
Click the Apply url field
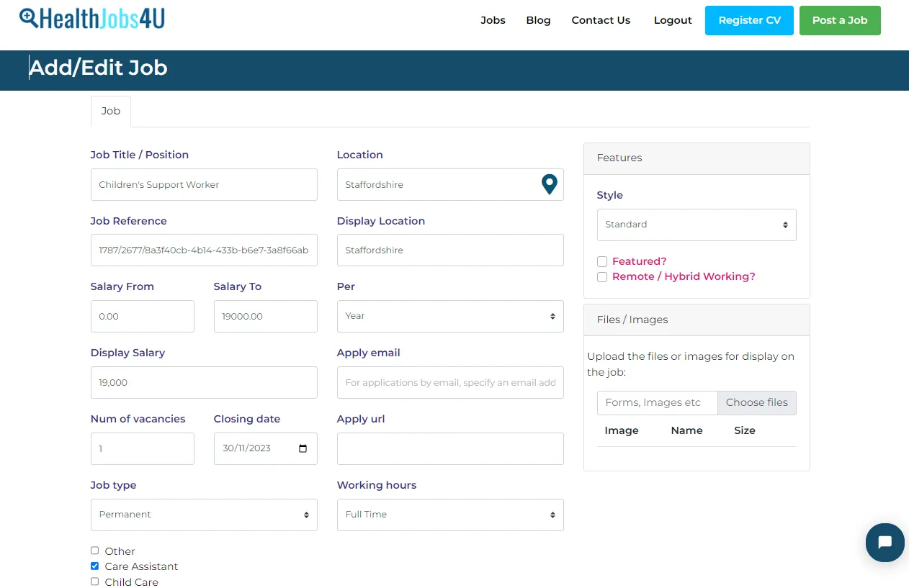(450, 448)
